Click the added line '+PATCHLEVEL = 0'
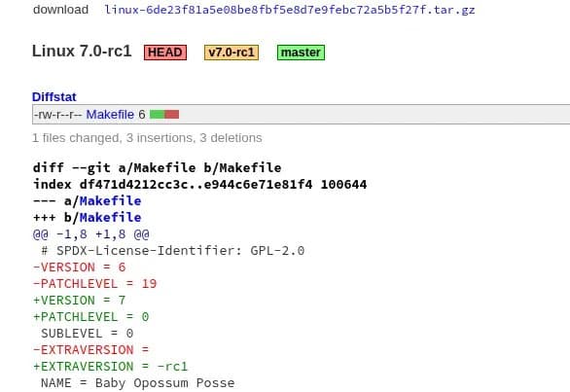Viewport: 570px width, 392px height. click(x=90, y=317)
